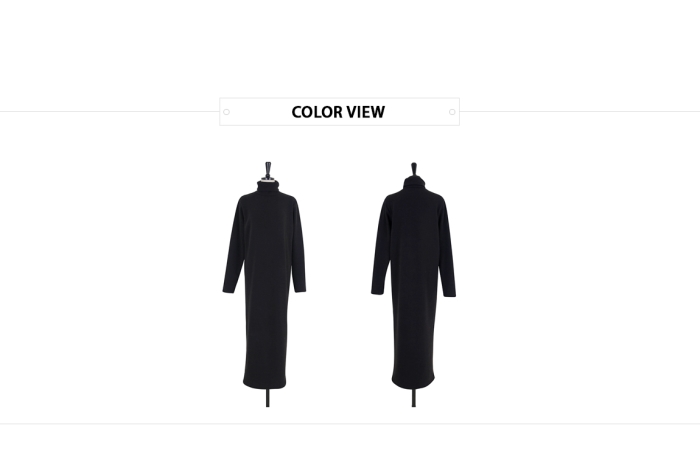Click the folded collar of the back-view dress
Screen dimensions: 700x465
point(414,183)
